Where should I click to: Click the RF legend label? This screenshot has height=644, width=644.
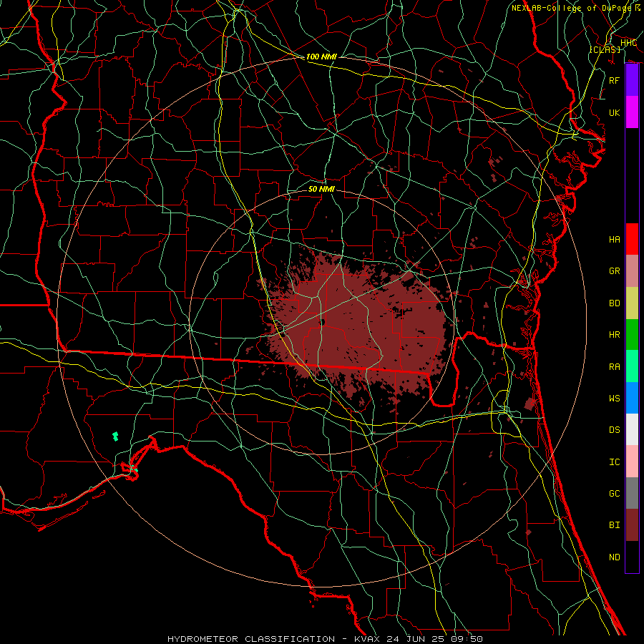[x=615, y=80]
